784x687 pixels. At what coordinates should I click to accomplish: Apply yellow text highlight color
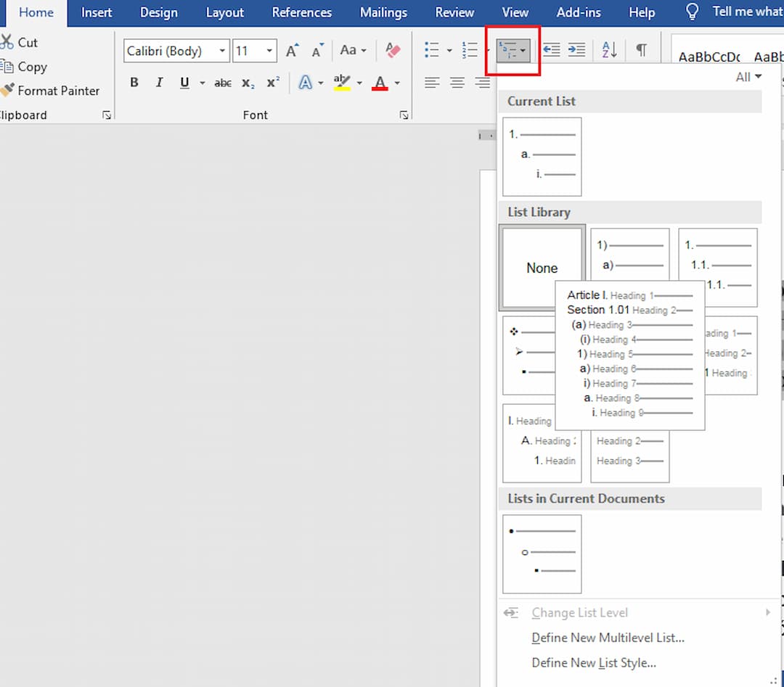coord(342,83)
